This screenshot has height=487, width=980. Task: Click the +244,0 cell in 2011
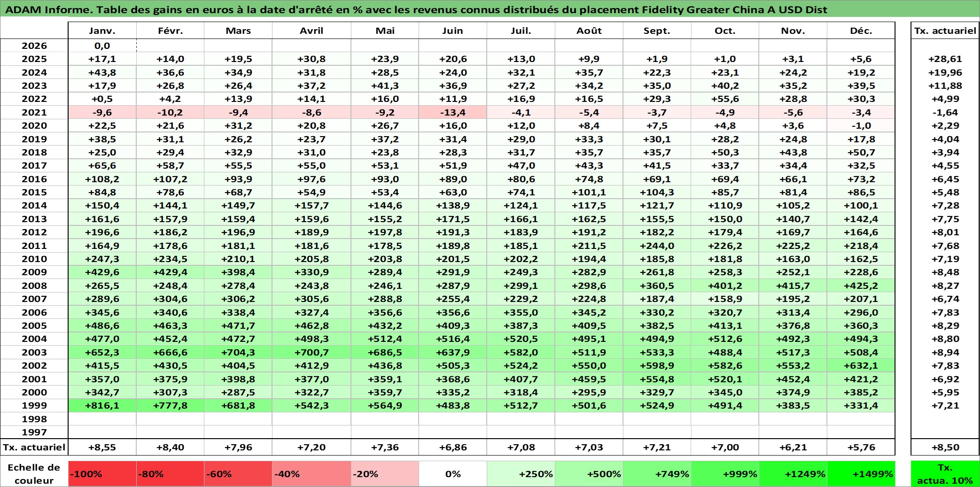(657, 246)
